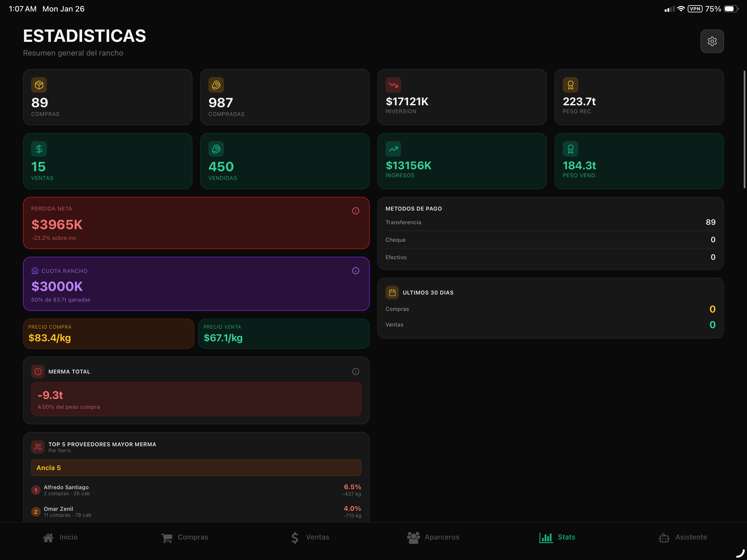
Task: Open the 450 Vendidas card
Action: pyautogui.click(x=285, y=161)
